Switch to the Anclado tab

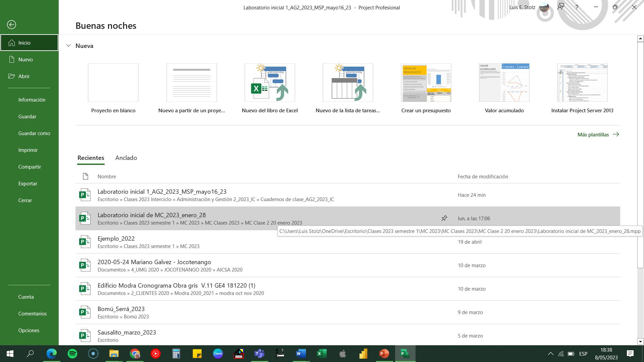126,158
